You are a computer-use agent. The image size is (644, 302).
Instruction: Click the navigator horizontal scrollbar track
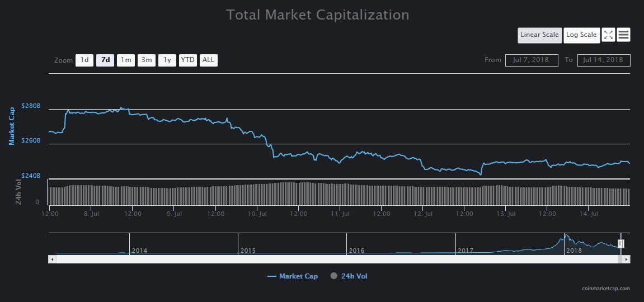(x=336, y=259)
